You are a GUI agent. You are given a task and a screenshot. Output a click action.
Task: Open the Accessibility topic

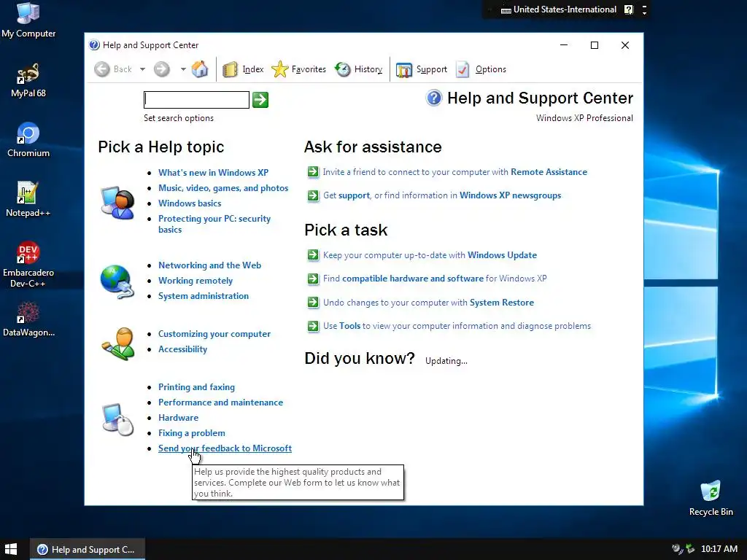(x=182, y=349)
